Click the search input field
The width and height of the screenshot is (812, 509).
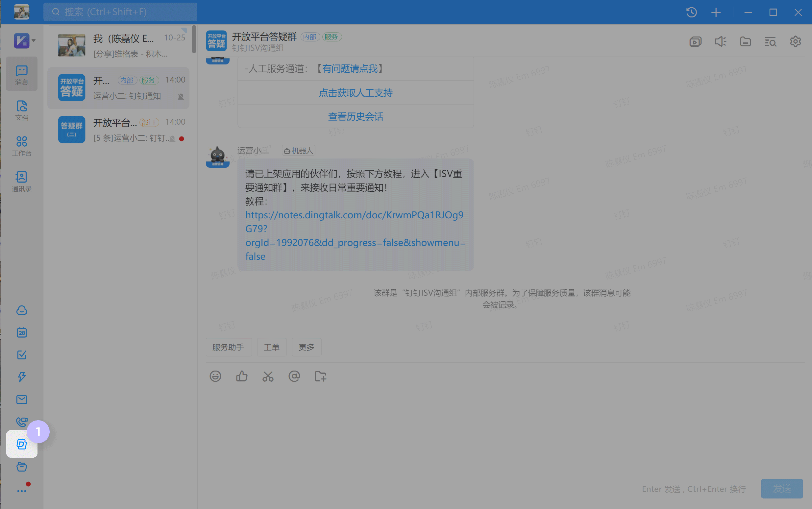tap(120, 12)
